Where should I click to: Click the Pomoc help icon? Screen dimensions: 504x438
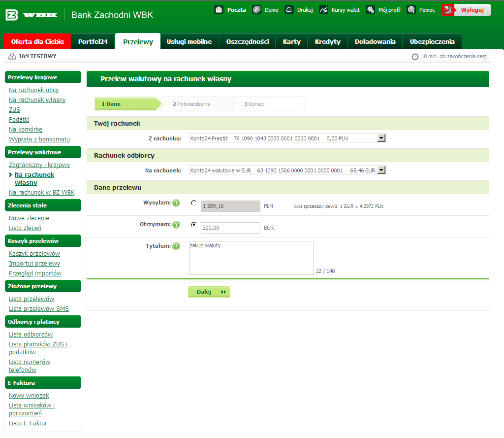click(411, 10)
